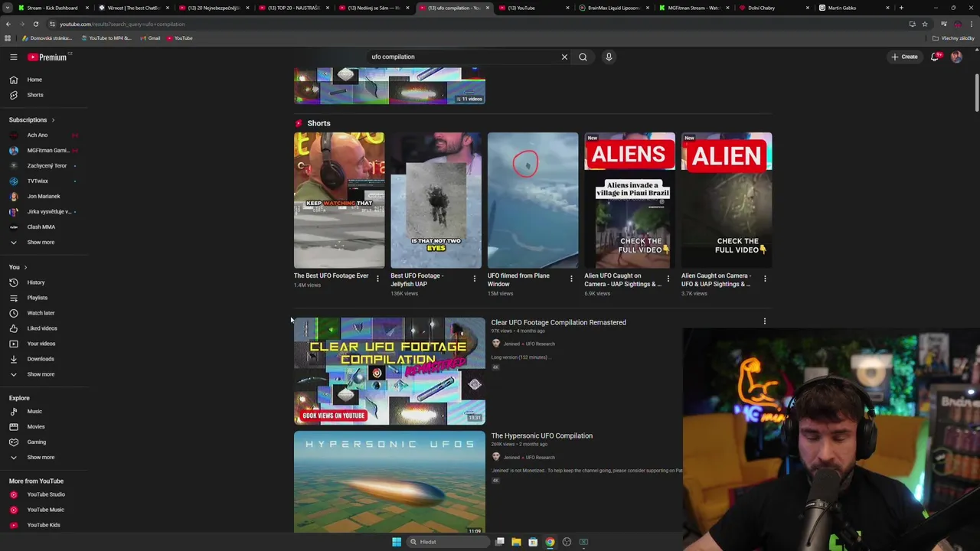980x551 pixels.
Task: Click the ufo compilation search field
Action: click(x=463, y=57)
